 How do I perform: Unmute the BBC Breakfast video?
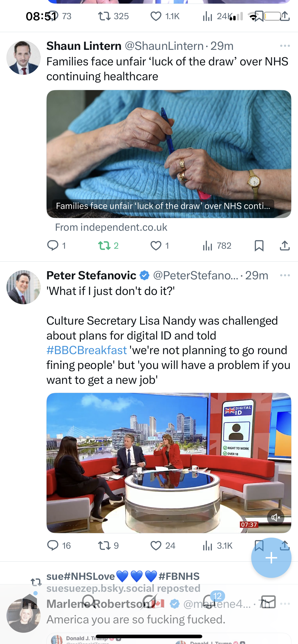[275, 517]
